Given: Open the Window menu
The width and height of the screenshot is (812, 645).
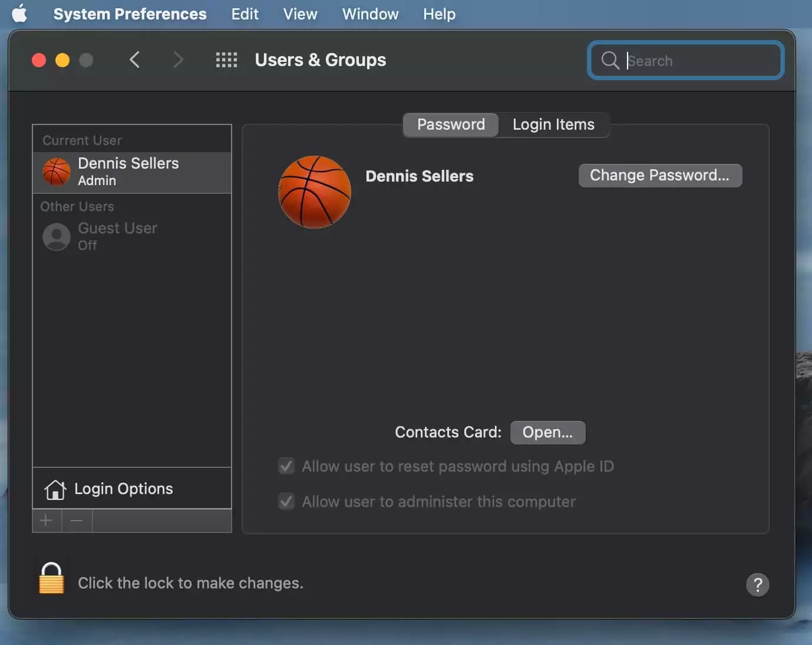Looking at the screenshot, I should click(370, 14).
